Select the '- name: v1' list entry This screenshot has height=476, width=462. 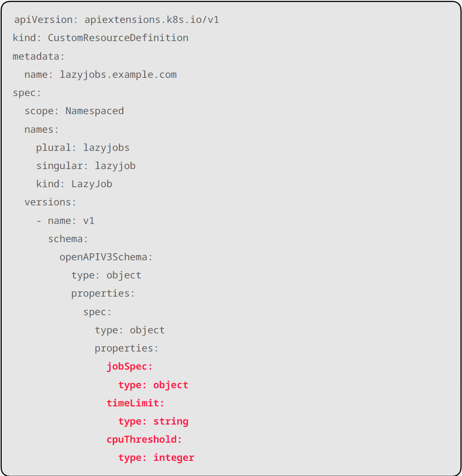[65, 220]
